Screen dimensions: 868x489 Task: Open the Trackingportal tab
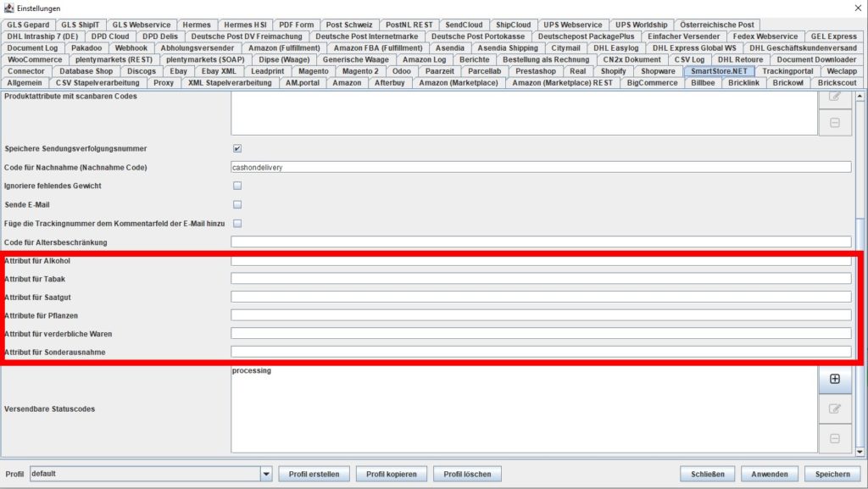point(787,71)
